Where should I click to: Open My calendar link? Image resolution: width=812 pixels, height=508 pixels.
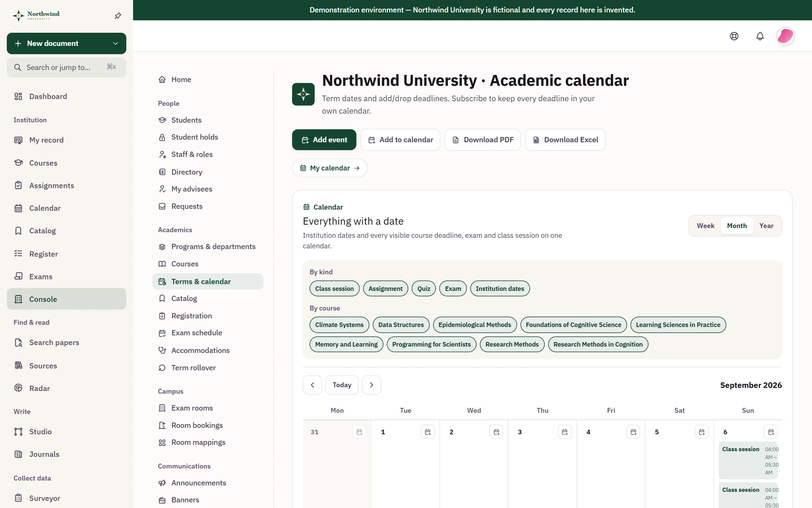pyautogui.click(x=330, y=168)
